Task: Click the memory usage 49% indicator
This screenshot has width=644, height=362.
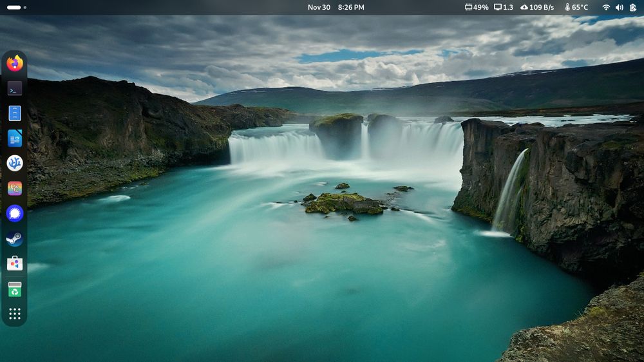Action: pyautogui.click(x=477, y=7)
